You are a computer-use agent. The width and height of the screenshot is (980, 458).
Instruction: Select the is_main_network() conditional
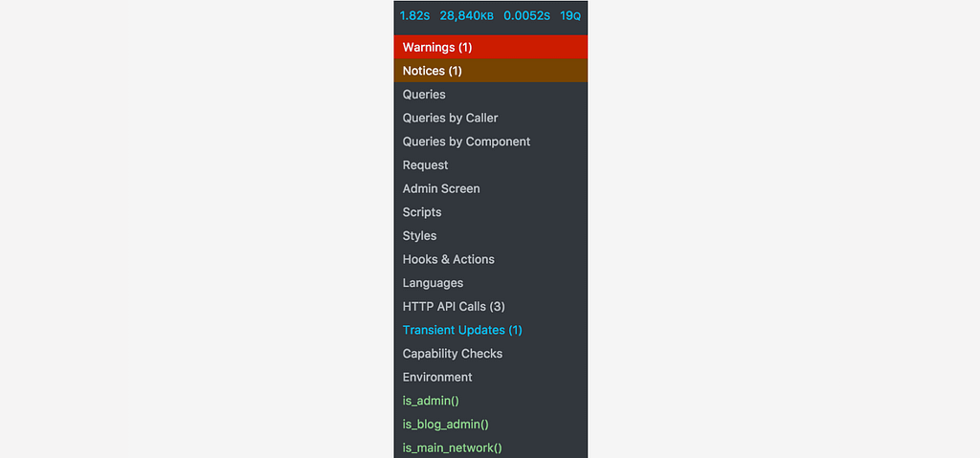491,448
